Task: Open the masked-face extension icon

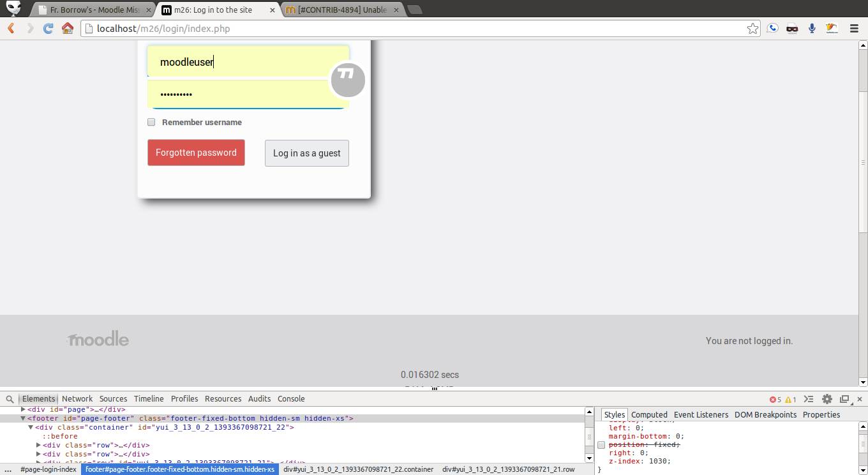Action: click(792, 28)
